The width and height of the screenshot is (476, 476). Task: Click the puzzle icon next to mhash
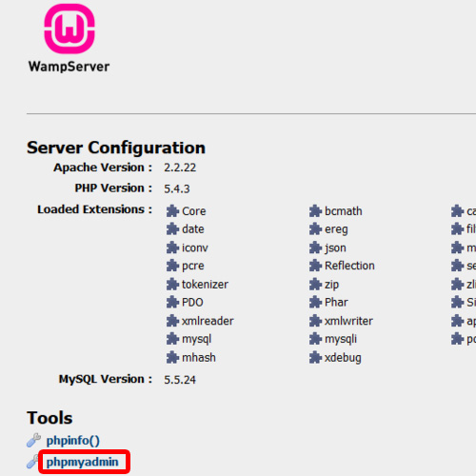(x=172, y=358)
